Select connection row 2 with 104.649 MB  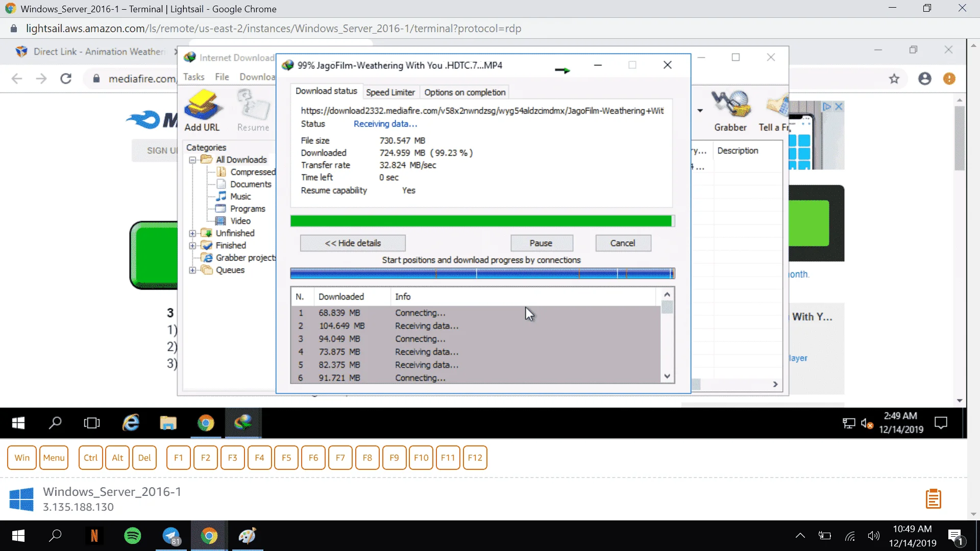(476, 326)
